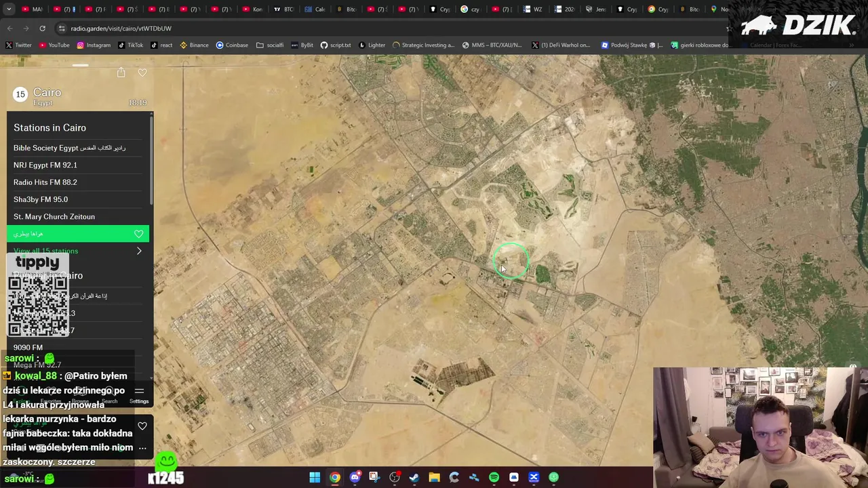Viewport: 868px width, 488px height.
Task: Switch to the WZ browser tab
Action: pyautogui.click(x=532, y=9)
